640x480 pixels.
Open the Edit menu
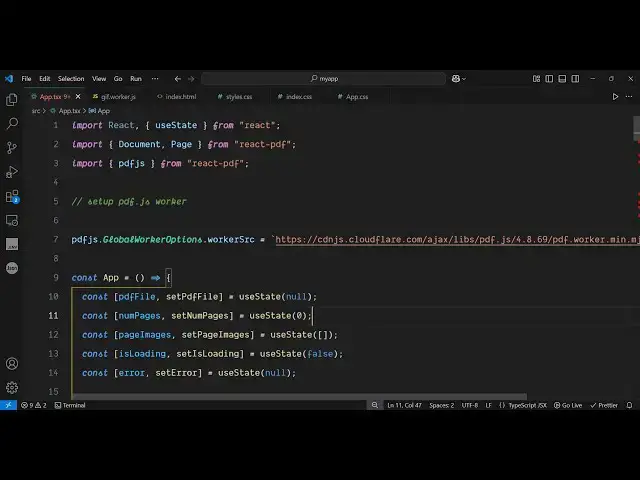[x=44, y=79]
